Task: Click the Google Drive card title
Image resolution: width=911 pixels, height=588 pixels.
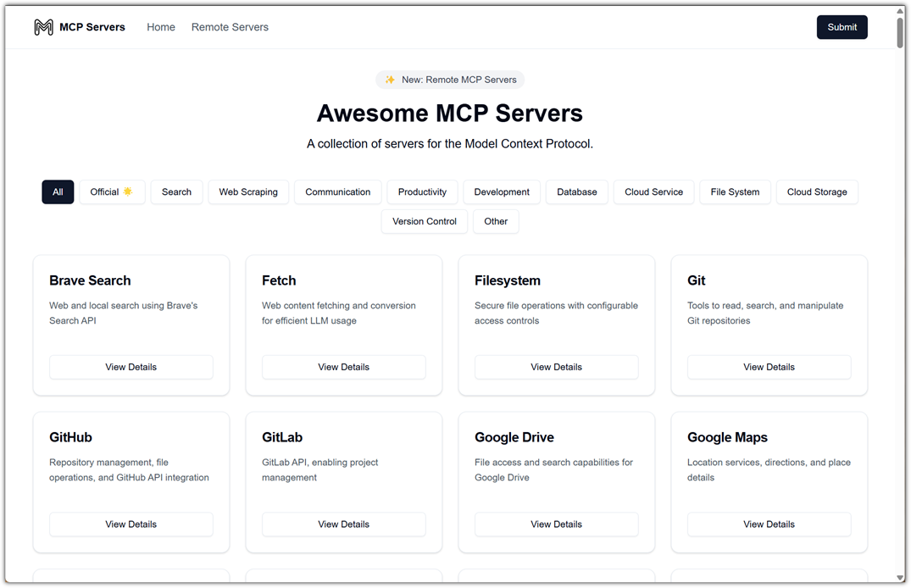Action: point(514,437)
